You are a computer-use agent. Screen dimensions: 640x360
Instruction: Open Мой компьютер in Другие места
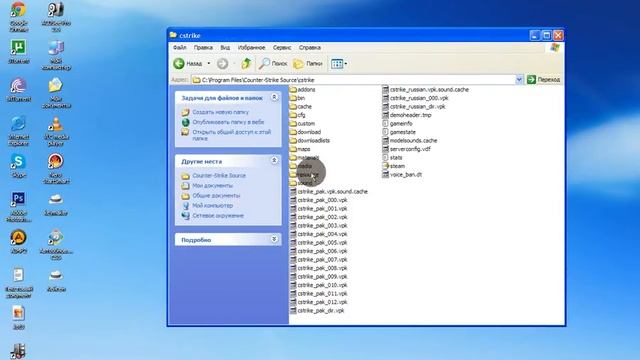click(x=213, y=206)
